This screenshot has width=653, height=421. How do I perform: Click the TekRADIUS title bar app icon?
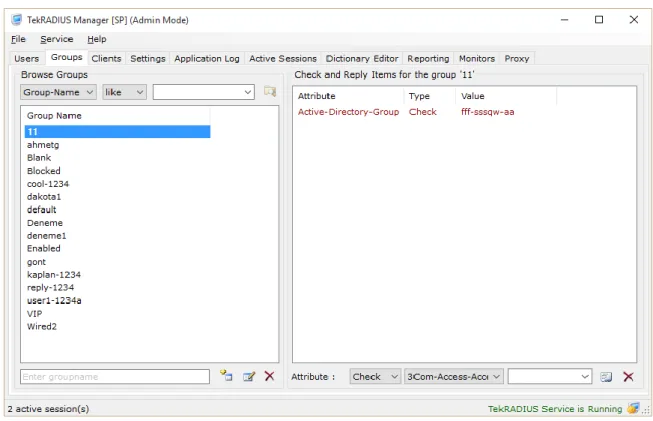pyautogui.click(x=17, y=20)
